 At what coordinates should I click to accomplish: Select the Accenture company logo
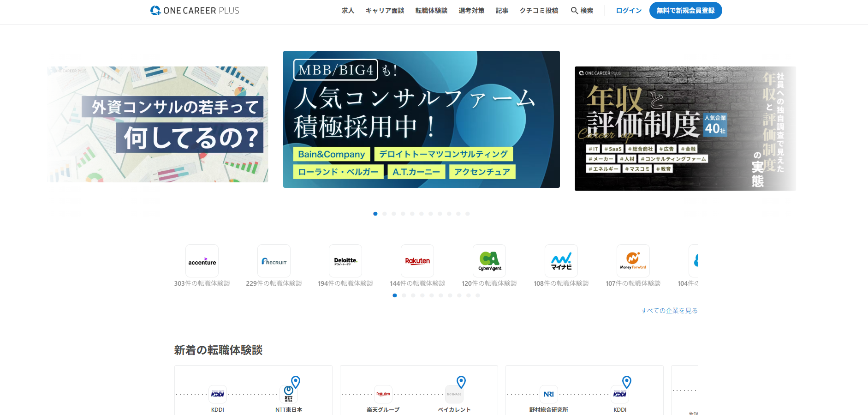point(202,261)
